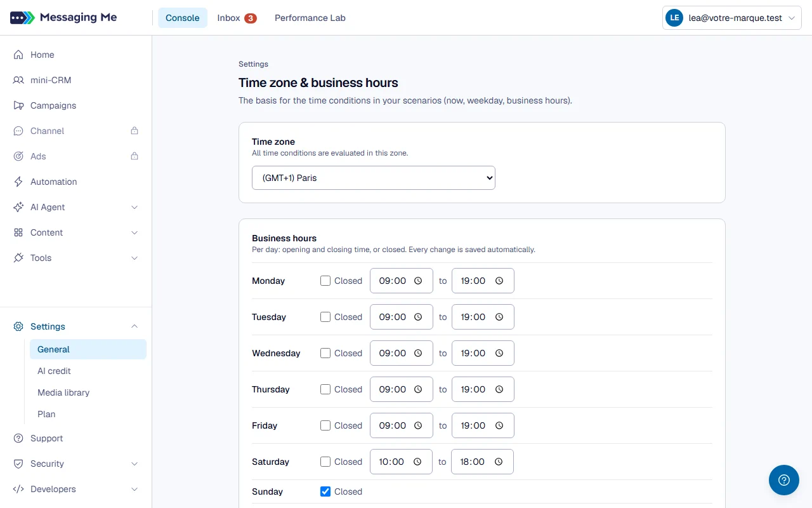Click the mini-CRM people icon
Image resolution: width=812 pixels, height=508 pixels.
point(18,80)
